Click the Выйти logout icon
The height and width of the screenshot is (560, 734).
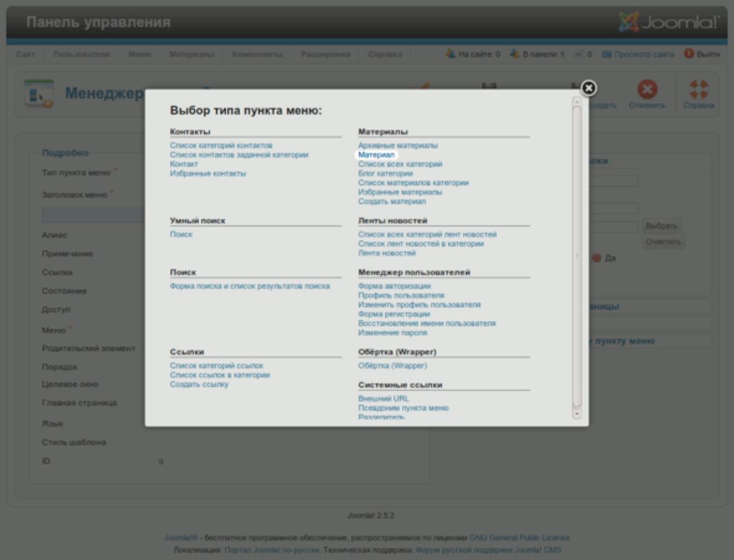tap(689, 55)
